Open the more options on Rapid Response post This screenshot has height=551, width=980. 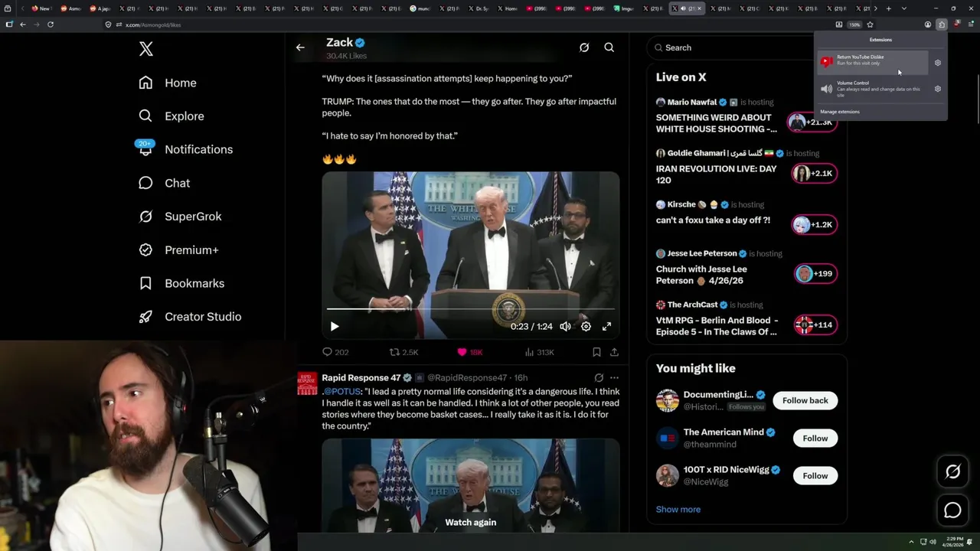(614, 377)
